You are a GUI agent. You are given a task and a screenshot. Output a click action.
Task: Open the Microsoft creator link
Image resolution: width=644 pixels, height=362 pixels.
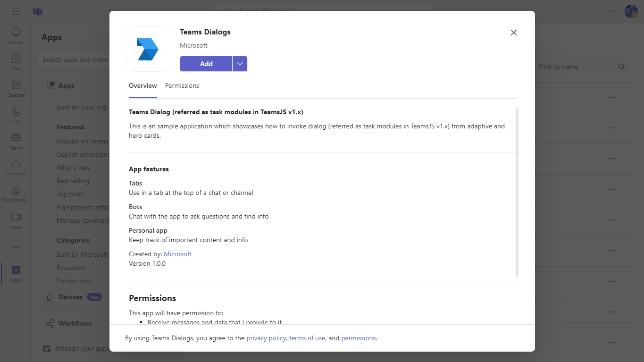[177, 254]
